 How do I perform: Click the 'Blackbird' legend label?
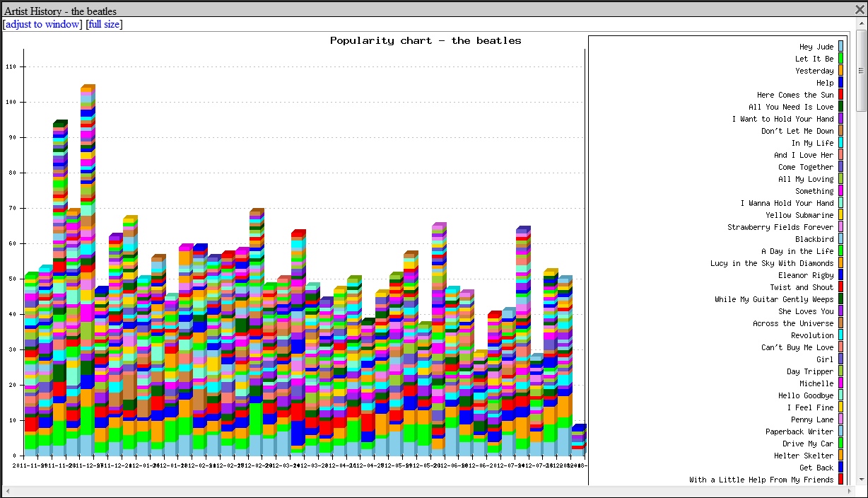[814, 240]
